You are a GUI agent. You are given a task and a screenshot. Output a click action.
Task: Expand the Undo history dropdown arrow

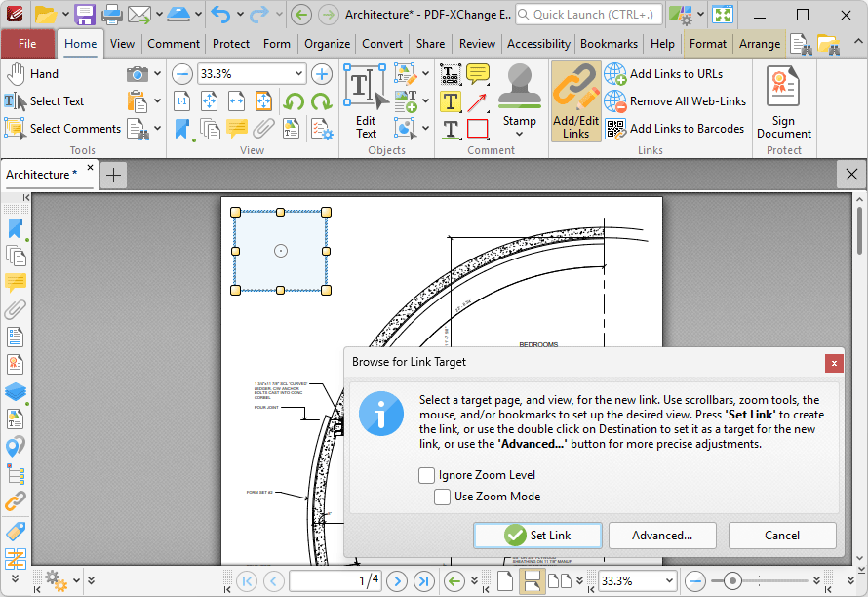pos(240,15)
